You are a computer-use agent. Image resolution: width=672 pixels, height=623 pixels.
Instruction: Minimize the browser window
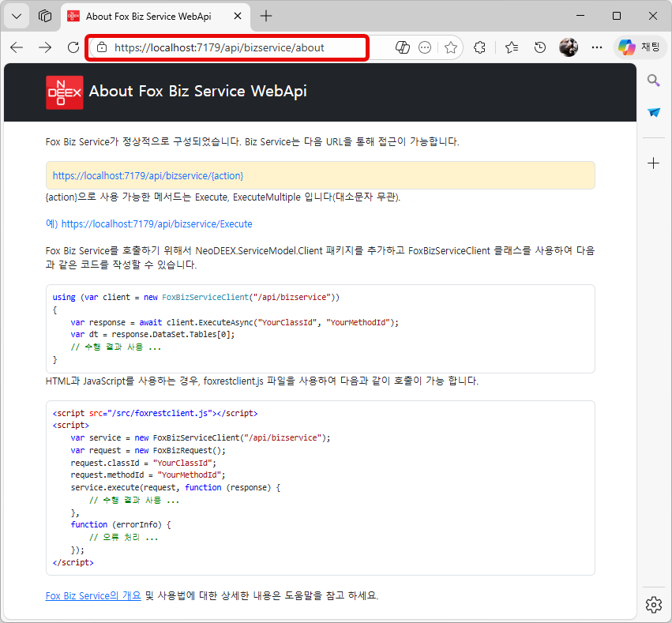pos(580,16)
